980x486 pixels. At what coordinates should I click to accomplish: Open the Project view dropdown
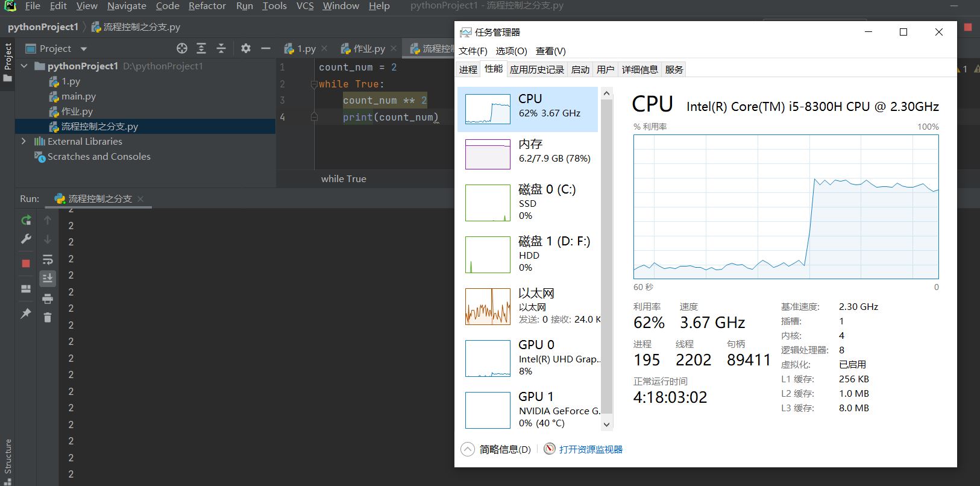pos(84,49)
